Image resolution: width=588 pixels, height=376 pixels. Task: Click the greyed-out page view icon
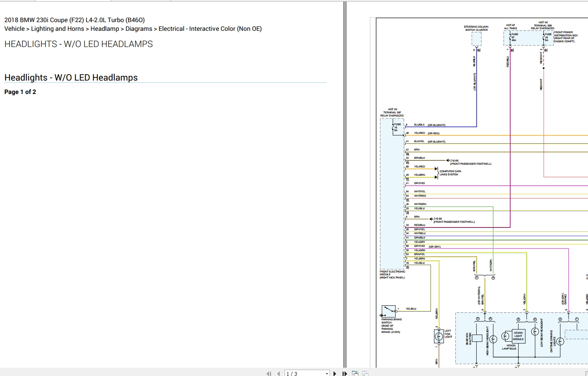point(365,373)
